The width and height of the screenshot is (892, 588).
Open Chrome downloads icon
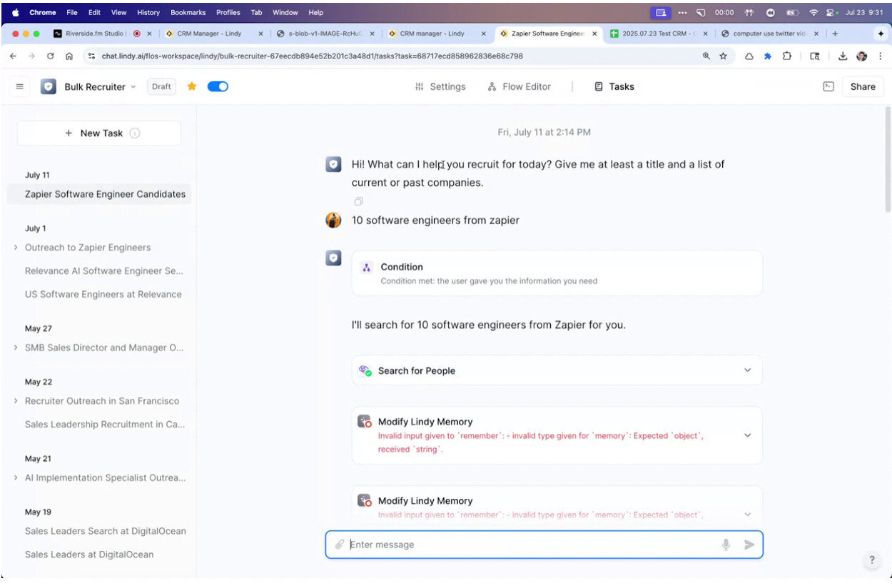(842, 56)
